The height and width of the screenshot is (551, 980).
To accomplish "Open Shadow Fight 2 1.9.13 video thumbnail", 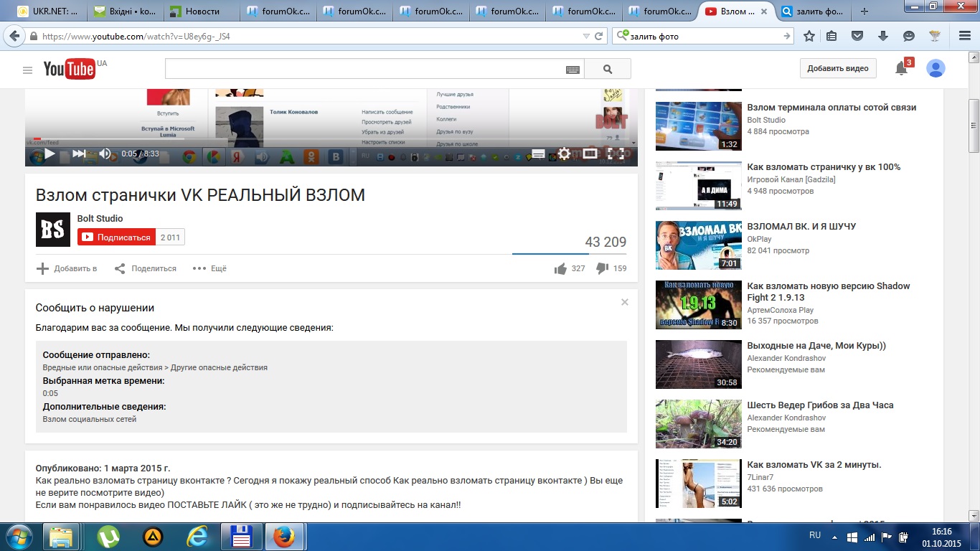I will [699, 305].
